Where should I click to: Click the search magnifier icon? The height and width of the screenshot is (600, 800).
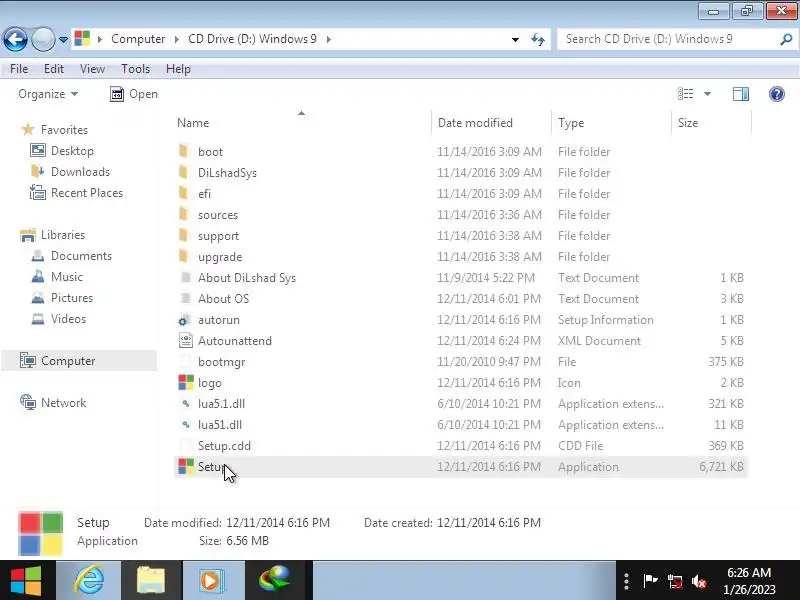(786, 39)
